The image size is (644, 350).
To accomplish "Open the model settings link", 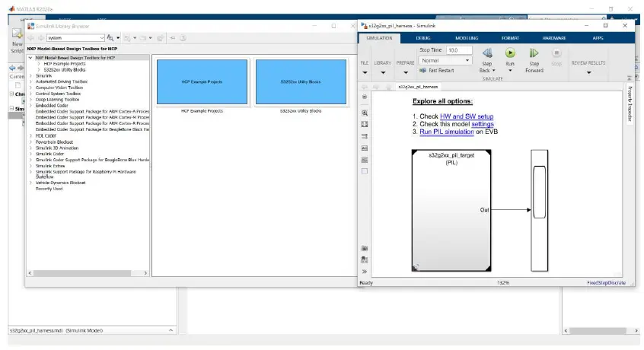I will (483, 124).
